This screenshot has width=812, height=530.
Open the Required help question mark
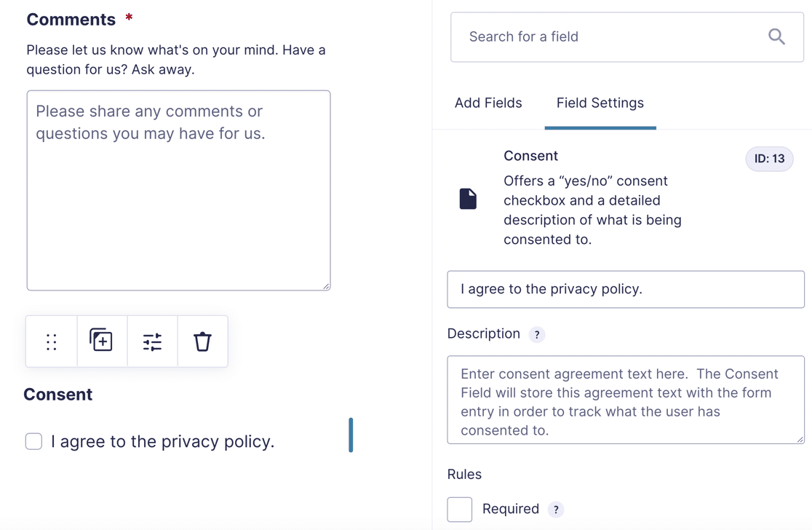(556, 510)
